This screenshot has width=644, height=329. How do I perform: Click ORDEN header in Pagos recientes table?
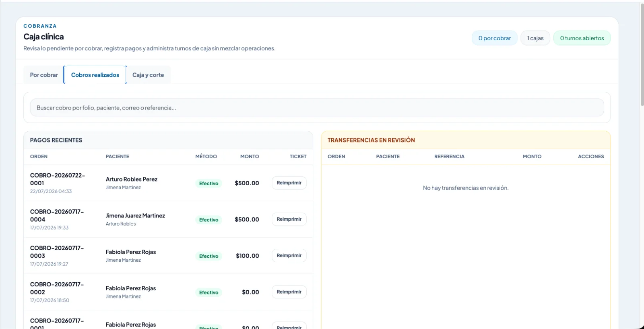[x=39, y=156]
